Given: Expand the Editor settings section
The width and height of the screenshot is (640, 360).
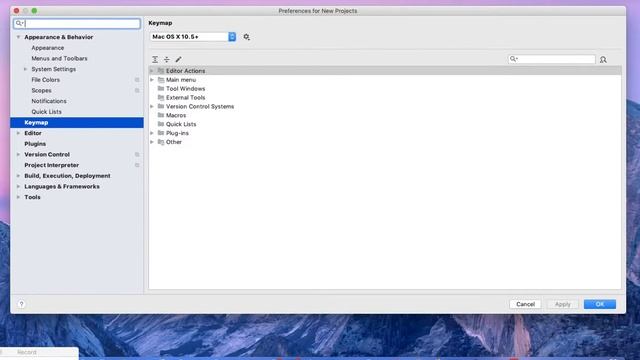Looking at the screenshot, I should click(18, 133).
